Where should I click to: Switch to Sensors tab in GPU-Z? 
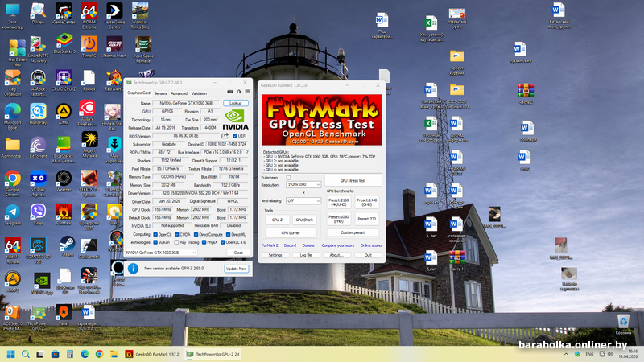pos(160,93)
